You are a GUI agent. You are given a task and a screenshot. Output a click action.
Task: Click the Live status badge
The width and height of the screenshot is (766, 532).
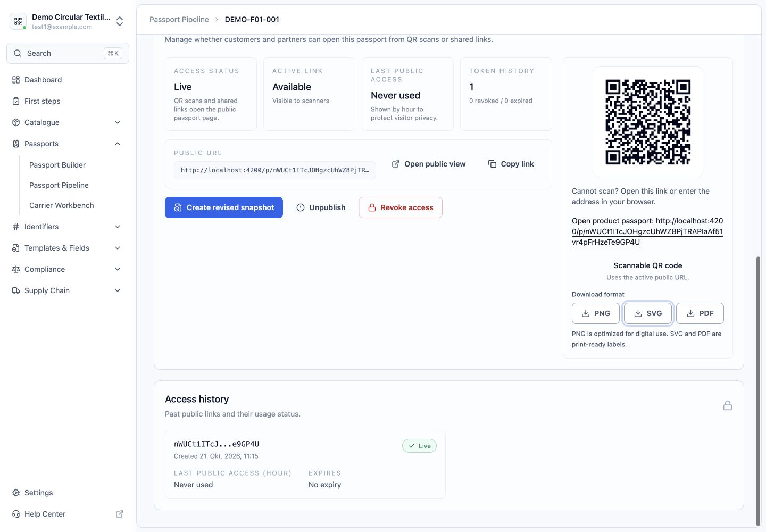(x=419, y=446)
